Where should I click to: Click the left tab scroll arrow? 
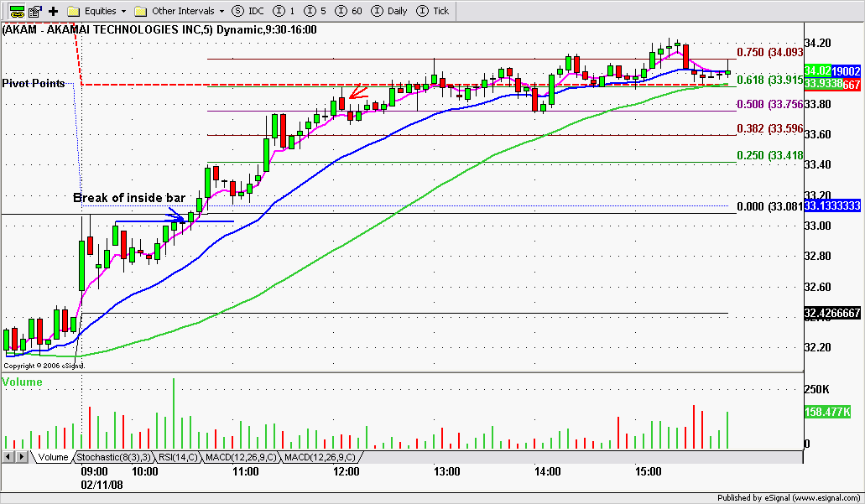tap(8, 456)
